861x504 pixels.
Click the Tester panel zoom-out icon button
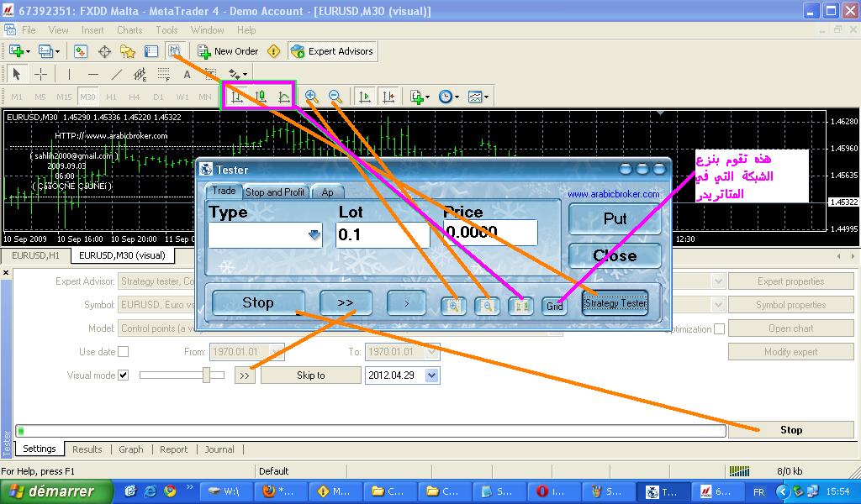click(487, 306)
